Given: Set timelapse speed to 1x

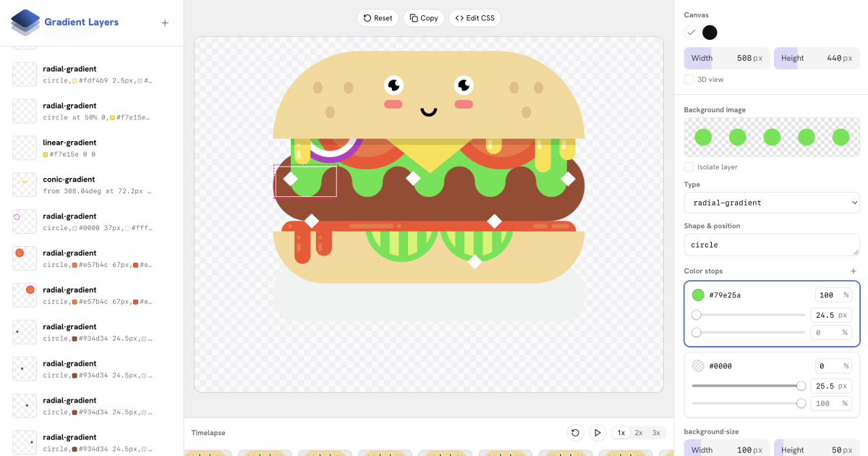Looking at the screenshot, I should [621, 433].
